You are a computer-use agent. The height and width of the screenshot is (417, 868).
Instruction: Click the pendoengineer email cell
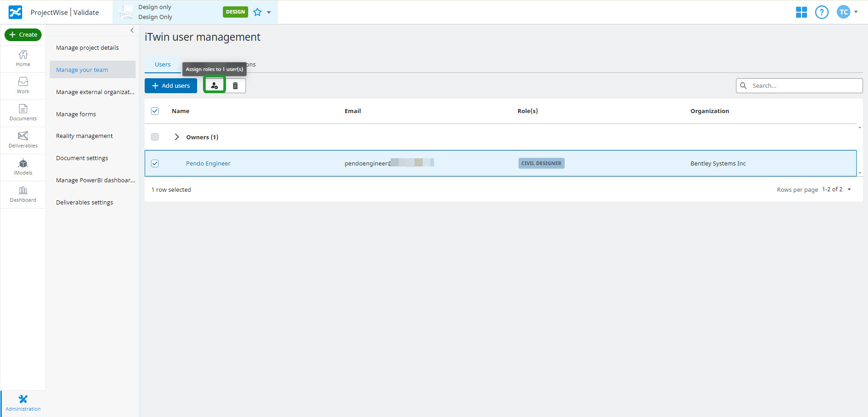pos(389,163)
